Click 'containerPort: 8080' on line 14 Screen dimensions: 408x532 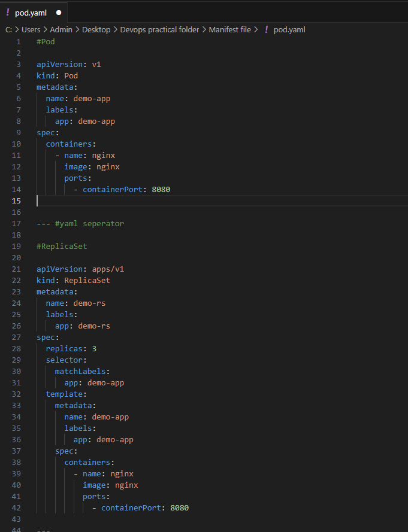[126, 189]
